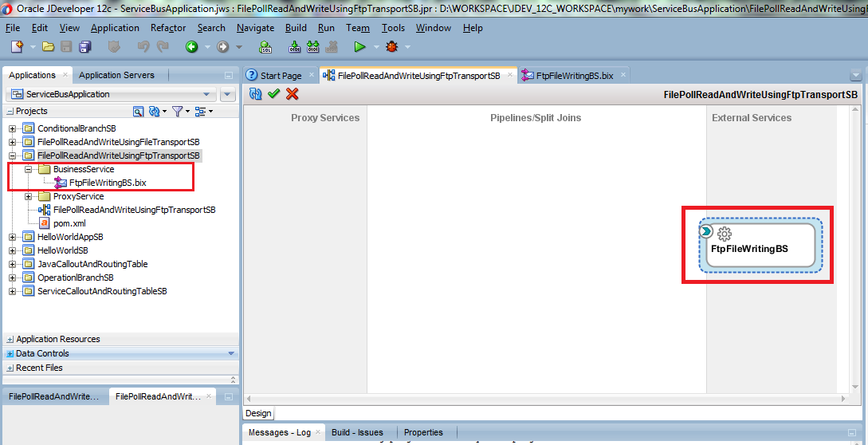This screenshot has width=868, height=445.
Task: Click the navigator display options icon
Action: (200, 112)
